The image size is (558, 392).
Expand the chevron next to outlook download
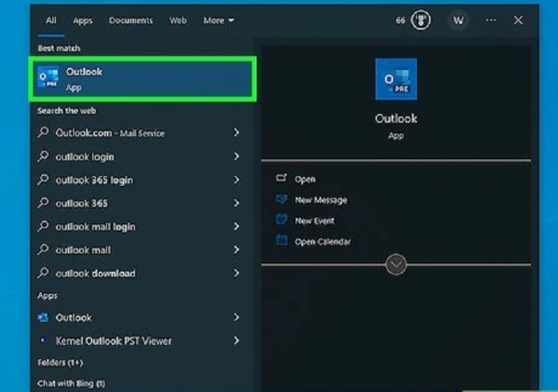pyautogui.click(x=236, y=273)
